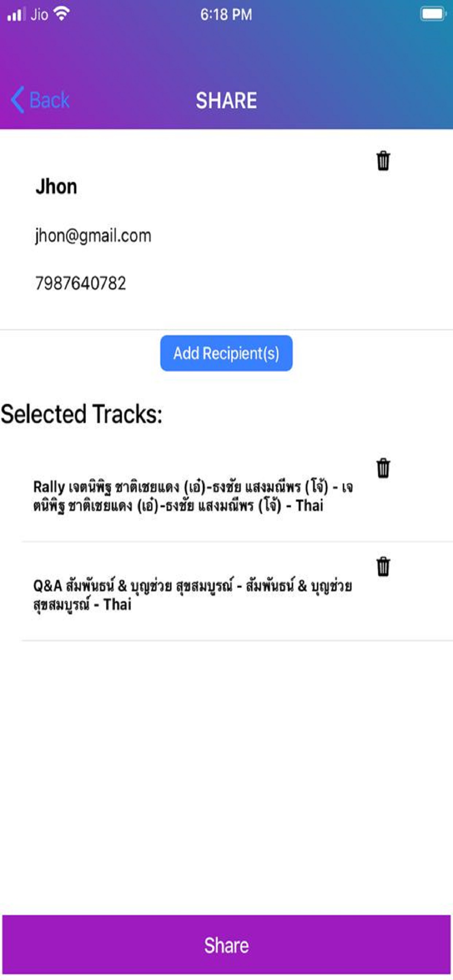Tap the Selected Tracks heading

[81, 414]
